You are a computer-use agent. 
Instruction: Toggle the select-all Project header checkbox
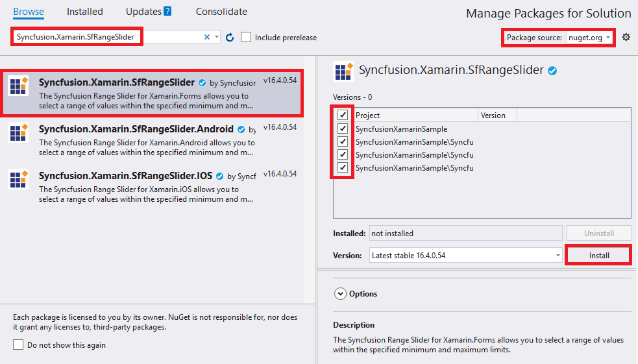343,115
